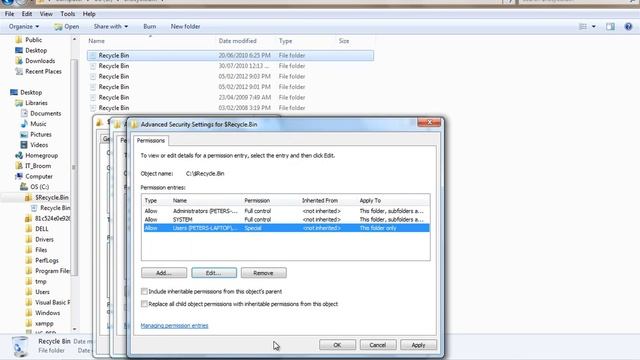Open tmp folder icon in tree
Screen dimensions: 640x360
point(29,282)
